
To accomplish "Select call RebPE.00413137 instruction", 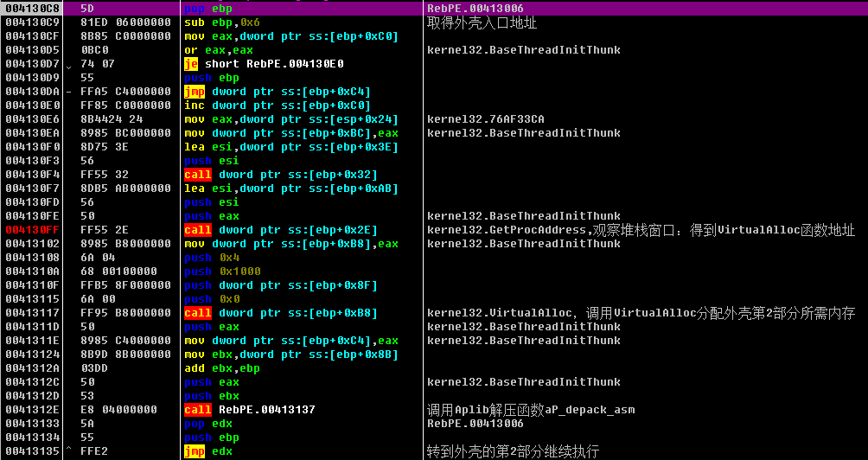I will pos(250,410).
